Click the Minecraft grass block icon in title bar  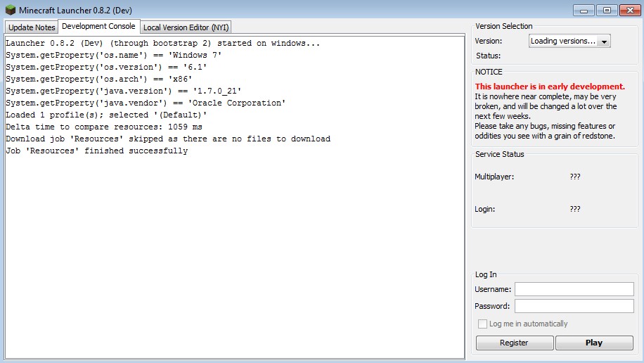coord(11,10)
